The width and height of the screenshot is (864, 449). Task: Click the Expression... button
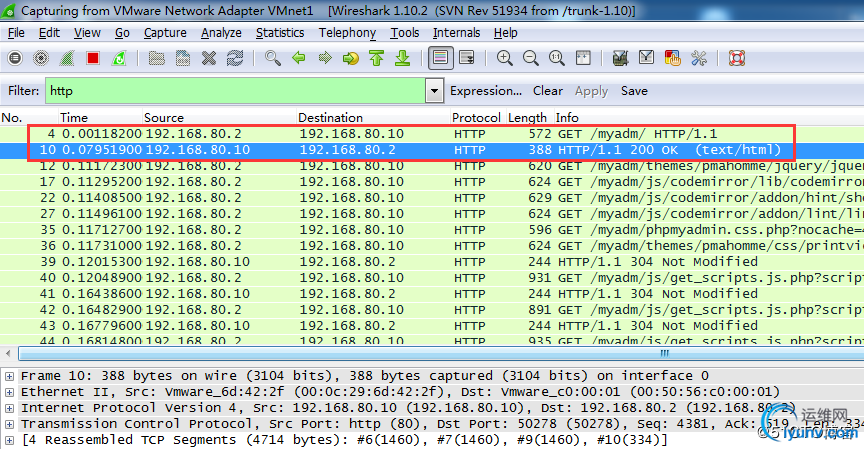point(485,91)
